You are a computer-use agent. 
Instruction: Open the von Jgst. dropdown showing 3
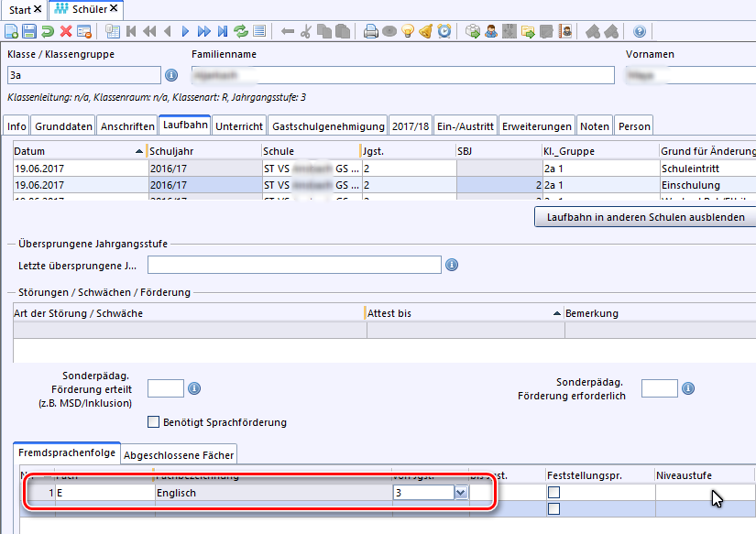pos(460,493)
